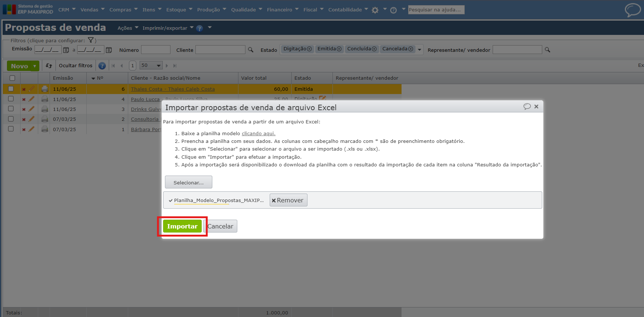Open the Estoque menu
The image size is (644, 317).
179,10
